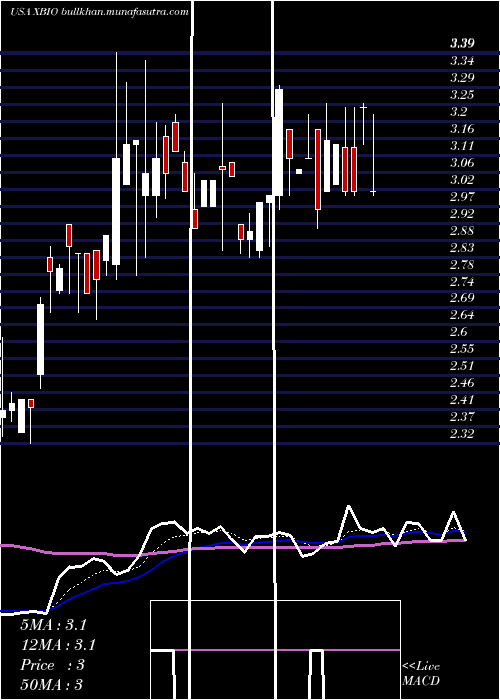Select the 12MA : 3.1 readout

point(58,645)
